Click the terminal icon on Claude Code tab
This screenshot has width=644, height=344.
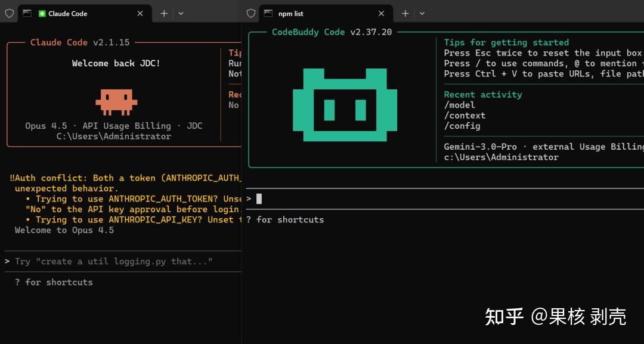[27, 13]
